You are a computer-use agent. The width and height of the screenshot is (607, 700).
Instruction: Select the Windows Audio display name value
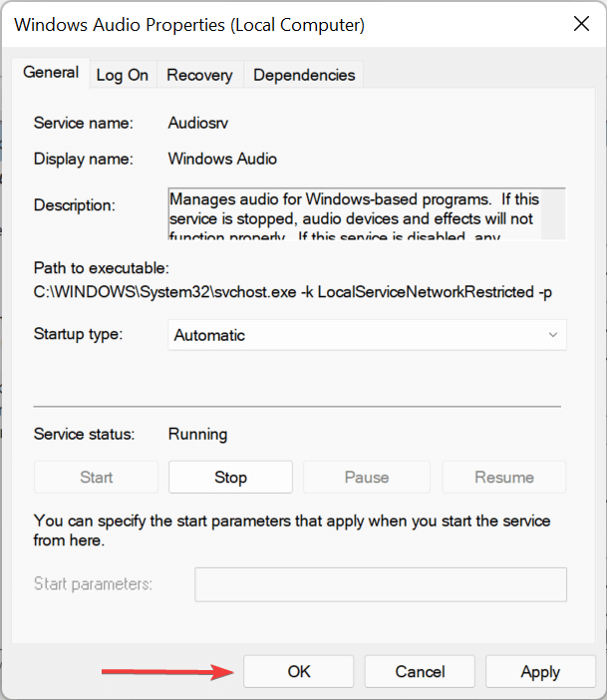(222, 159)
